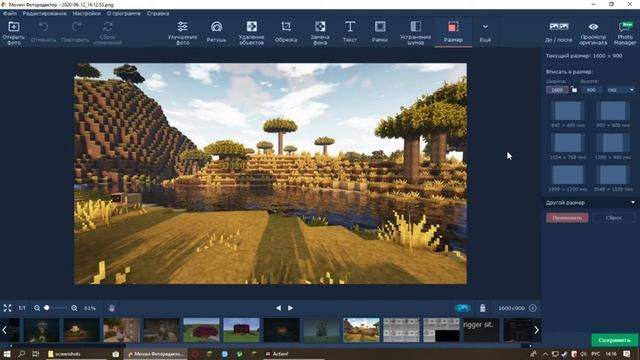Open the Справка menu

pyautogui.click(x=158, y=13)
